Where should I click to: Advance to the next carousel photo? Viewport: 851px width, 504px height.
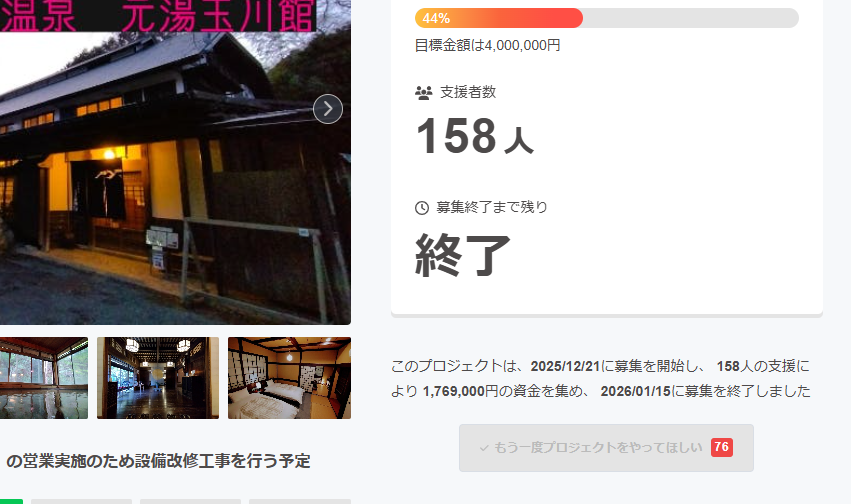pyautogui.click(x=328, y=109)
